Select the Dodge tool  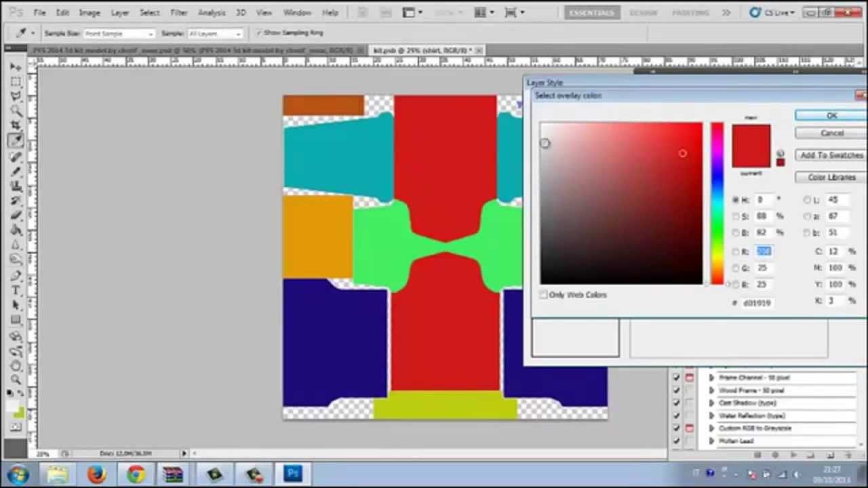pyautogui.click(x=16, y=260)
